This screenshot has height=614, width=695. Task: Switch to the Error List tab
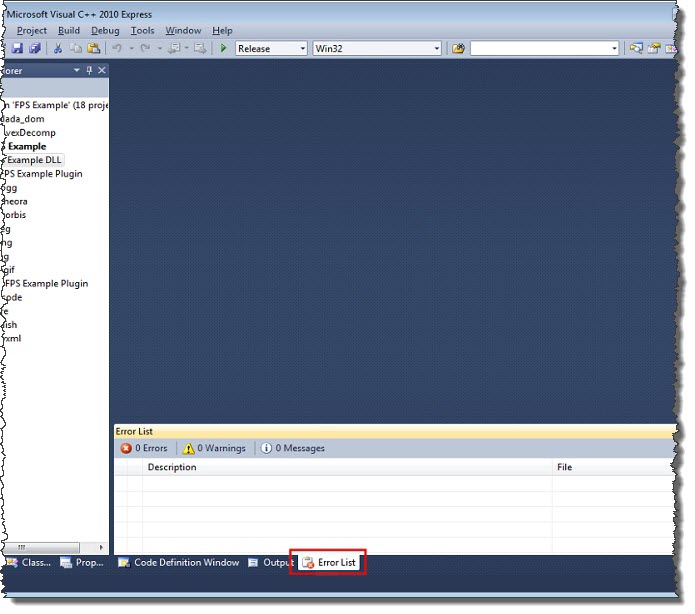[x=328, y=562]
